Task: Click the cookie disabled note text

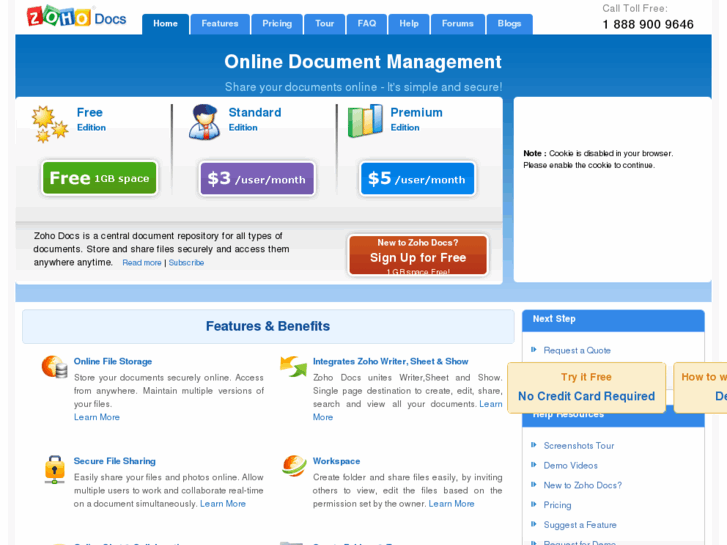Action: click(x=598, y=159)
